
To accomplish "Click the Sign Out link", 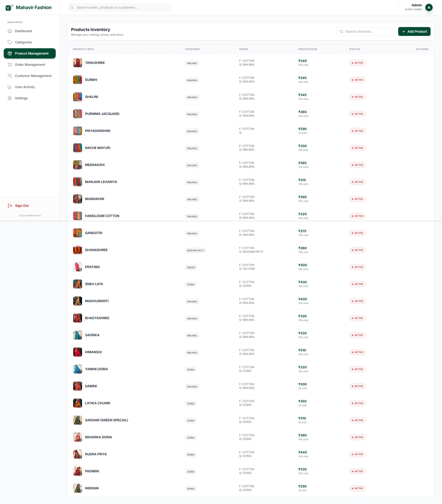I will 22,206.
